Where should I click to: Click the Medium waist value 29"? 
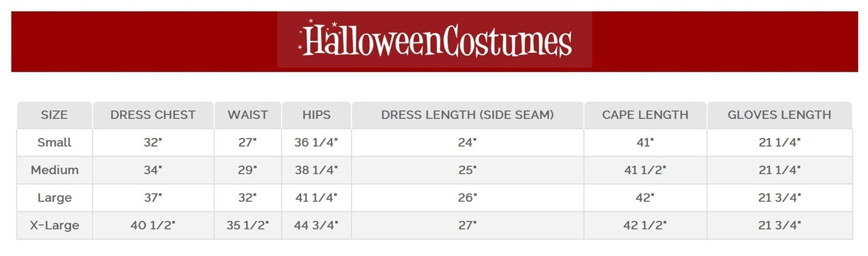click(247, 170)
